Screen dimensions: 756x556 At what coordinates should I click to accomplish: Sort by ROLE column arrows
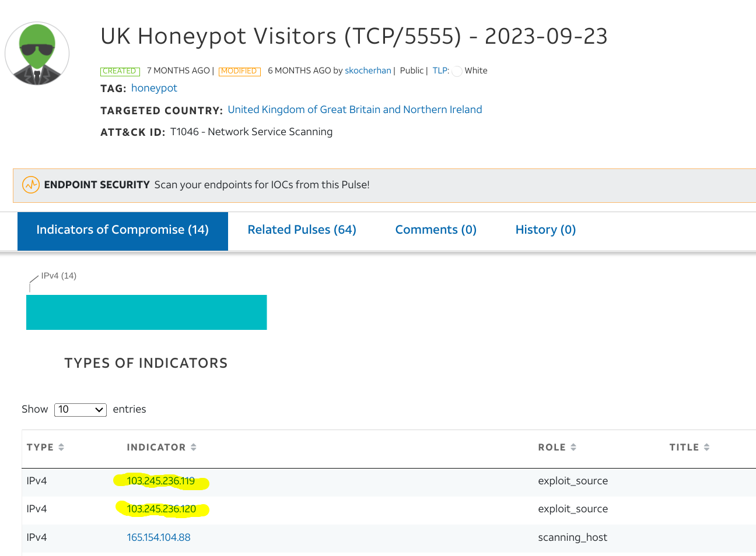[x=573, y=448]
